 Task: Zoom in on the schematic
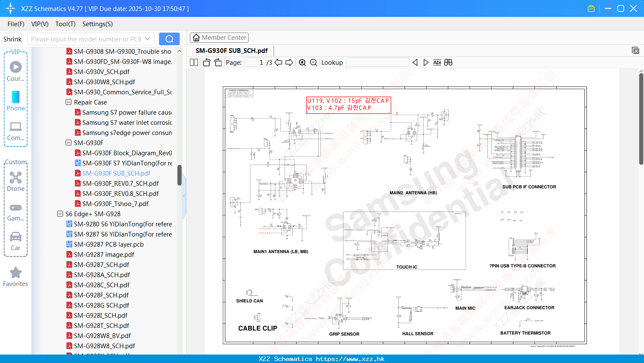[x=302, y=62]
